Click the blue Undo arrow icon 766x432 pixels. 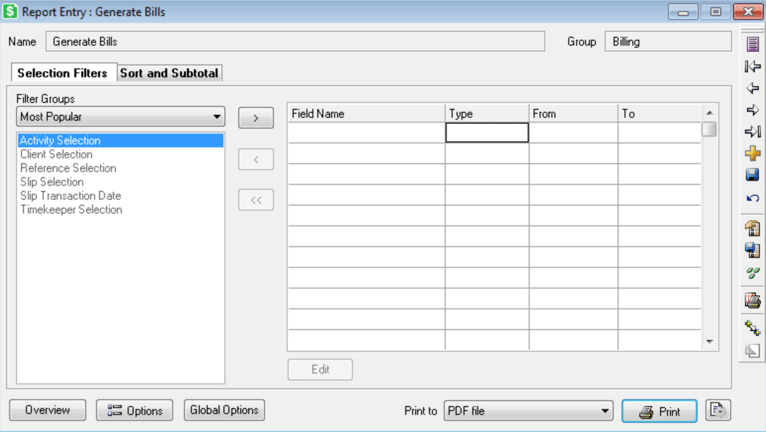752,198
